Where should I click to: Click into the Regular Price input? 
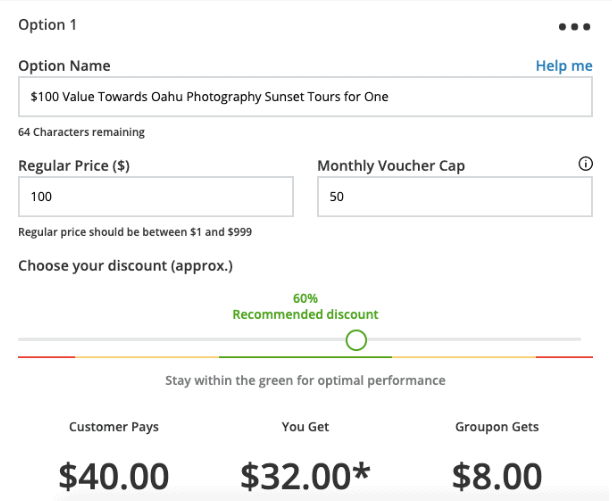tap(155, 197)
